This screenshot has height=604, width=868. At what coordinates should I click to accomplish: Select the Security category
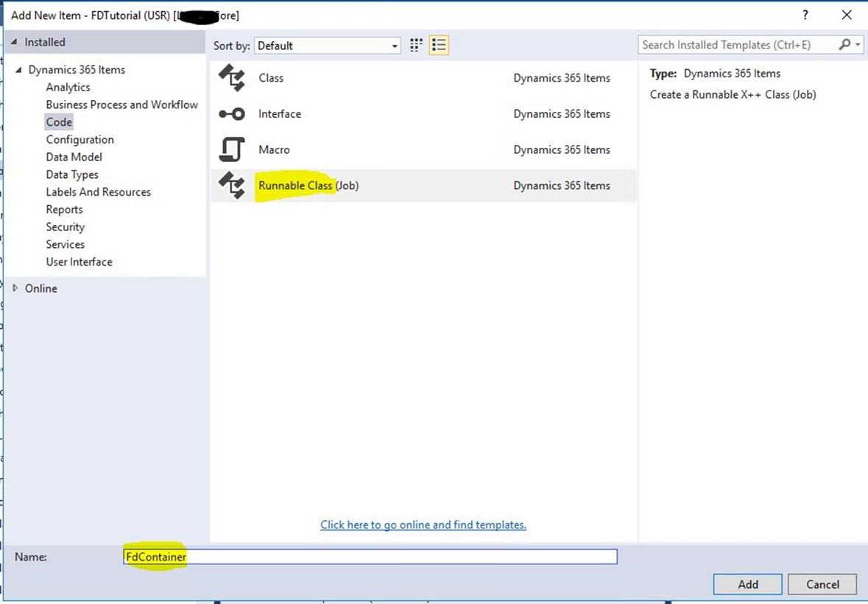coord(66,227)
